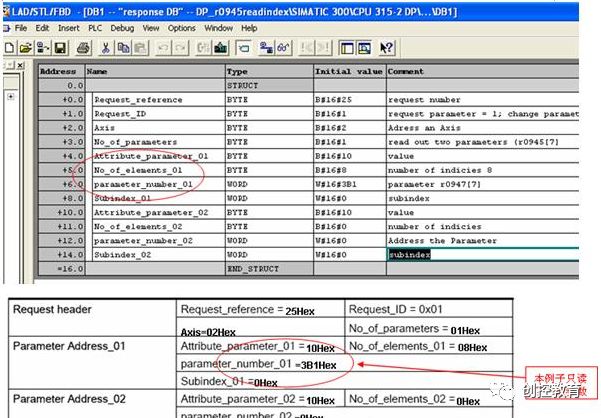The image size is (601, 418).
Task: Click the Address column header
Action: pos(62,71)
